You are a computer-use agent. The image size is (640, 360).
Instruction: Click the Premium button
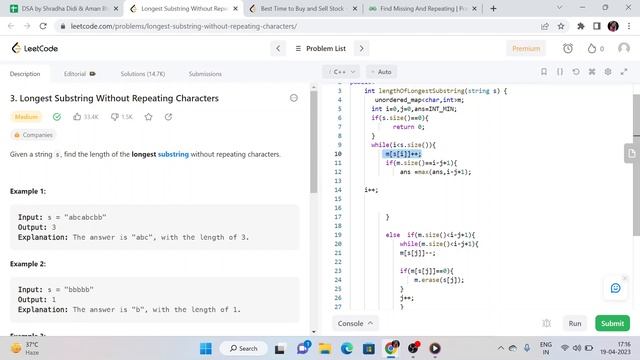pyautogui.click(x=526, y=48)
